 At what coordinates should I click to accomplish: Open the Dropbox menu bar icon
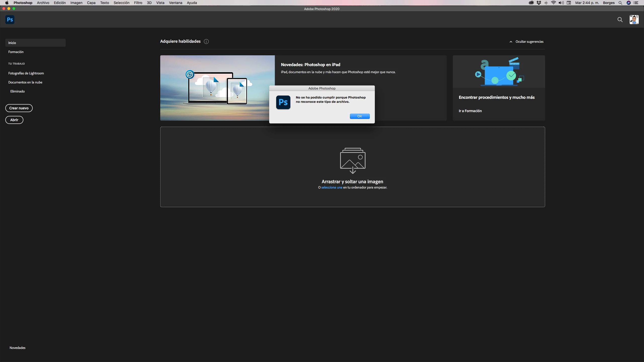(x=539, y=3)
